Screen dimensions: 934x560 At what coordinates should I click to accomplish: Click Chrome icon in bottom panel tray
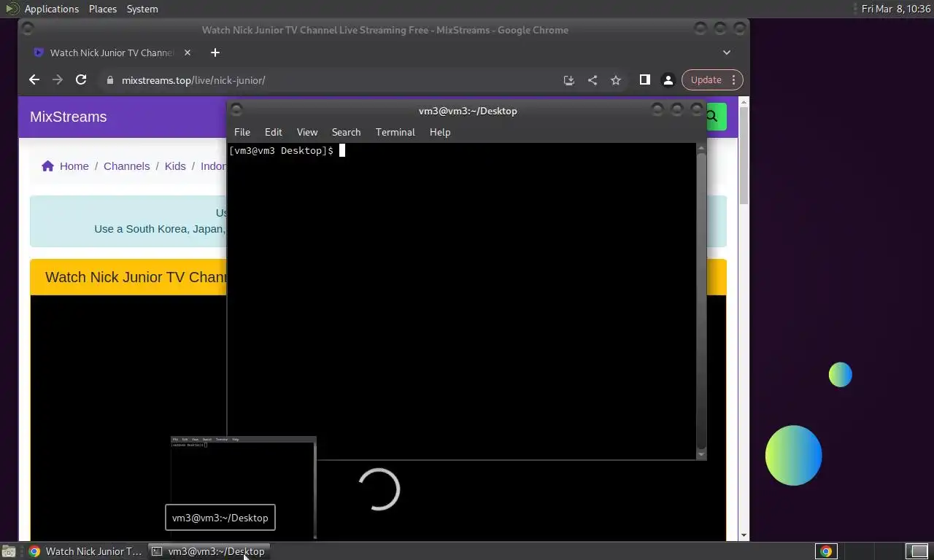pyautogui.click(x=826, y=551)
